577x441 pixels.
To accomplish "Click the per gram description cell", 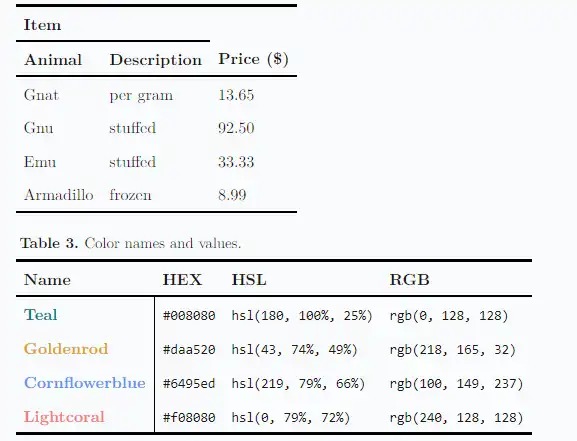I will coord(141,96).
